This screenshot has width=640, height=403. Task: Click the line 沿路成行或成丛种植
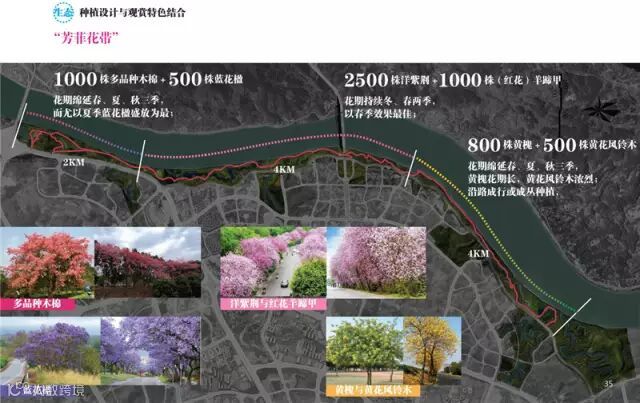click(513, 191)
